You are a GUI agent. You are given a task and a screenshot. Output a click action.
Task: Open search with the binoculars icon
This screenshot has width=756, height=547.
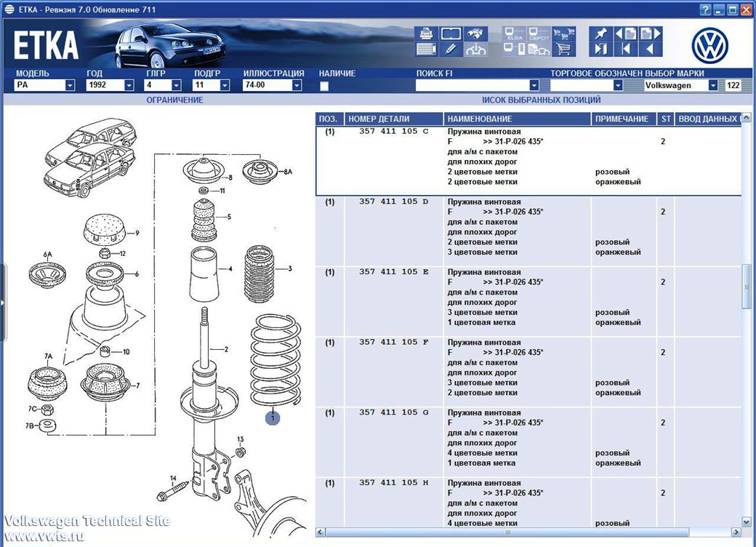[476, 33]
